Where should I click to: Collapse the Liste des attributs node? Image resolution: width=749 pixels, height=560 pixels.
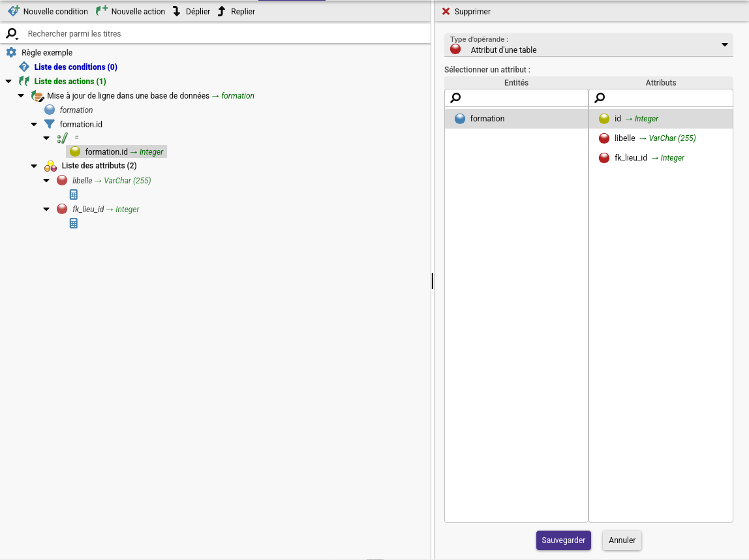tap(34, 166)
